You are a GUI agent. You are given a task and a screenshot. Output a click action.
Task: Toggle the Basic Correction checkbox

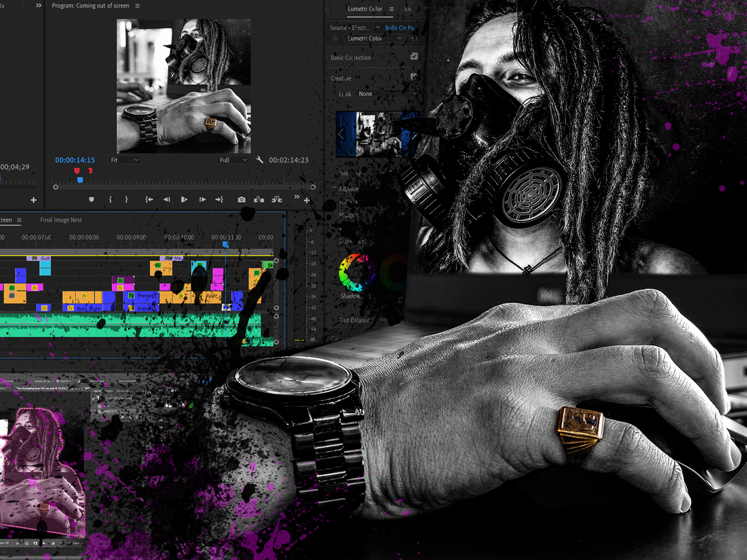[414, 56]
